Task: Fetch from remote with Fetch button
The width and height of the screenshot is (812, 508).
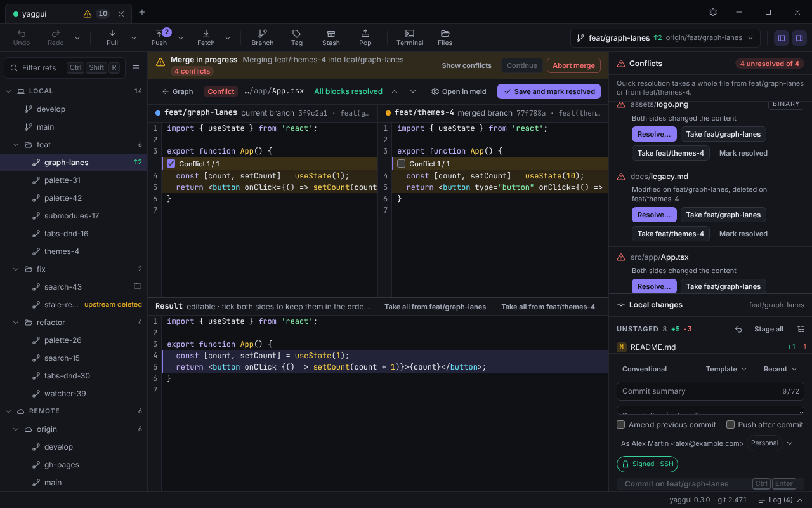Action: point(206,37)
